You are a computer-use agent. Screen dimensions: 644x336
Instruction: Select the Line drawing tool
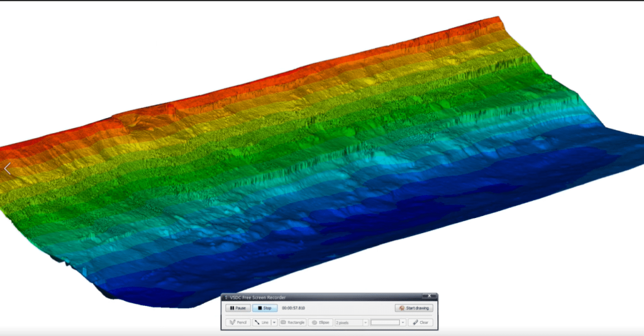coord(262,322)
